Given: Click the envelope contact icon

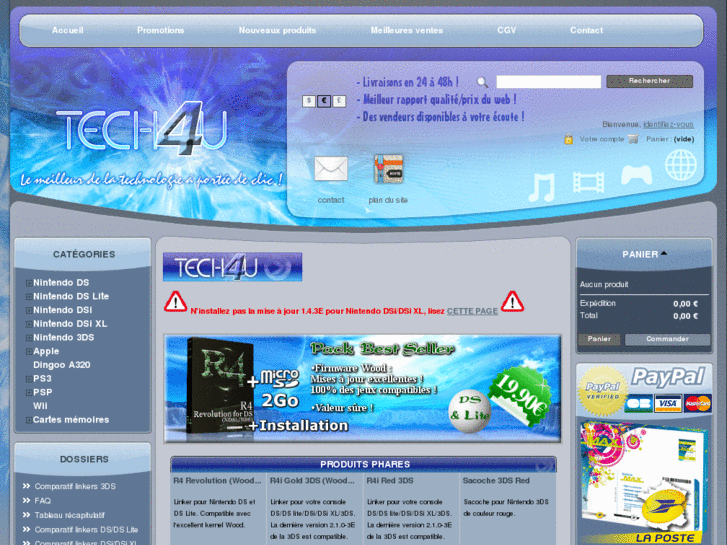Looking at the screenshot, I should click(331, 168).
